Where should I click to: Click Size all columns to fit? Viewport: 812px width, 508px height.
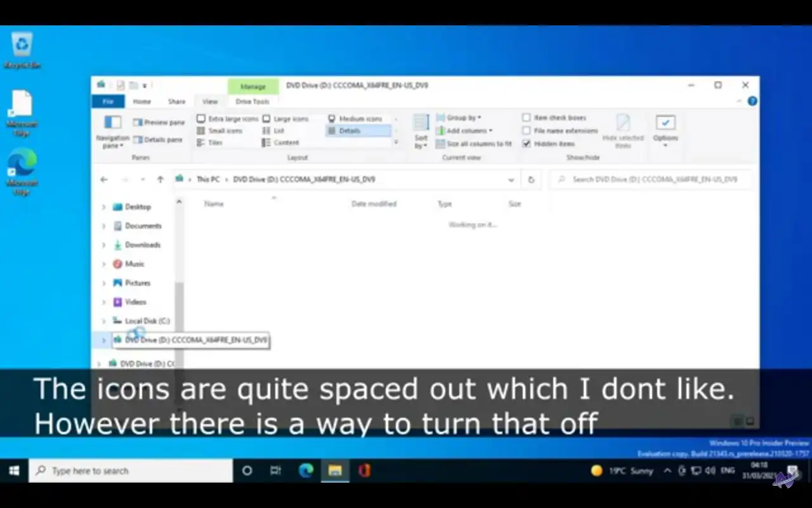point(474,144)
